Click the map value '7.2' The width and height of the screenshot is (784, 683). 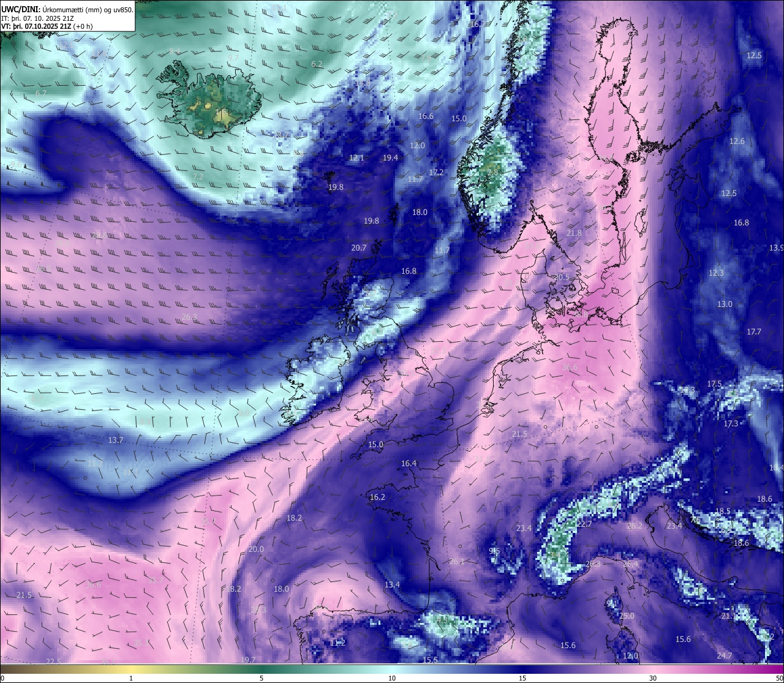tap(198, 176)
